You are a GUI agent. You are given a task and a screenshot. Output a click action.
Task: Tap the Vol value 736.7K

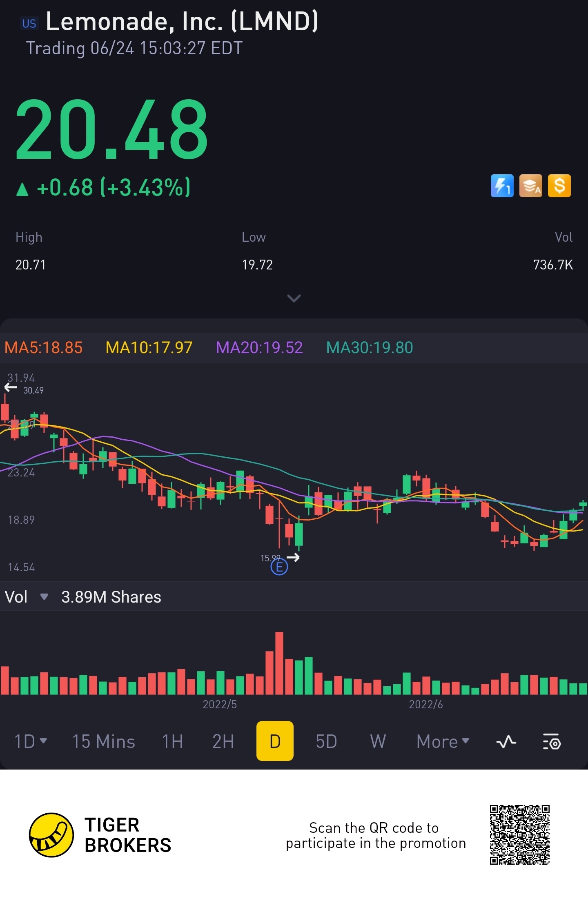pos(553,265)
